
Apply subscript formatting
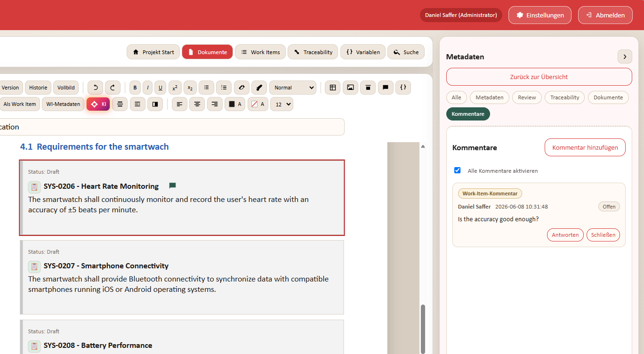190,88
